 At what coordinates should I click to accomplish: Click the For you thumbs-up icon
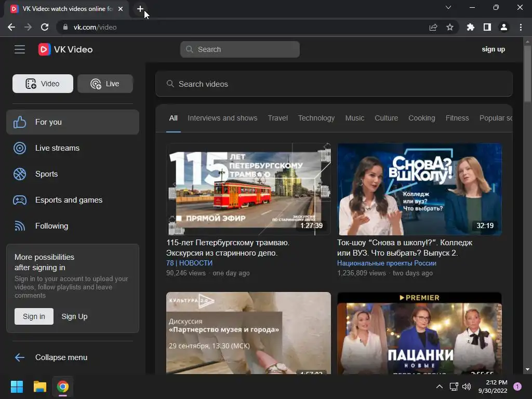pos(20,122)
